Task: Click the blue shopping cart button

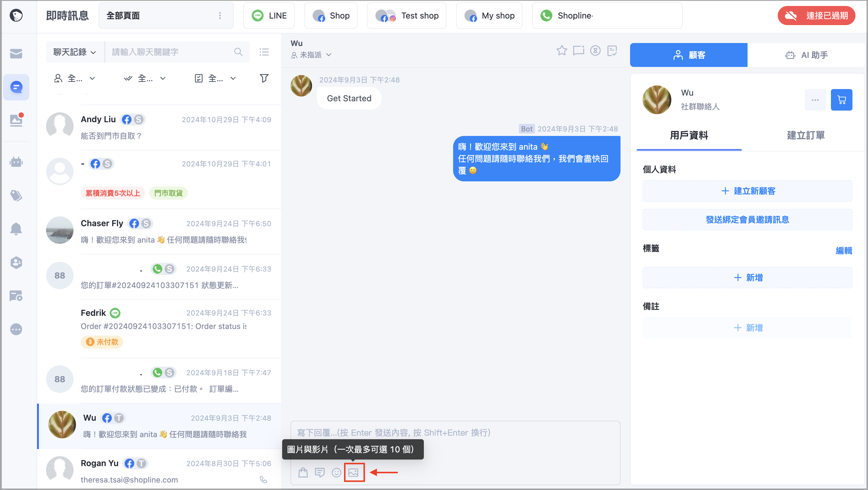Action: pyautogui.click(x=841, y=100)
